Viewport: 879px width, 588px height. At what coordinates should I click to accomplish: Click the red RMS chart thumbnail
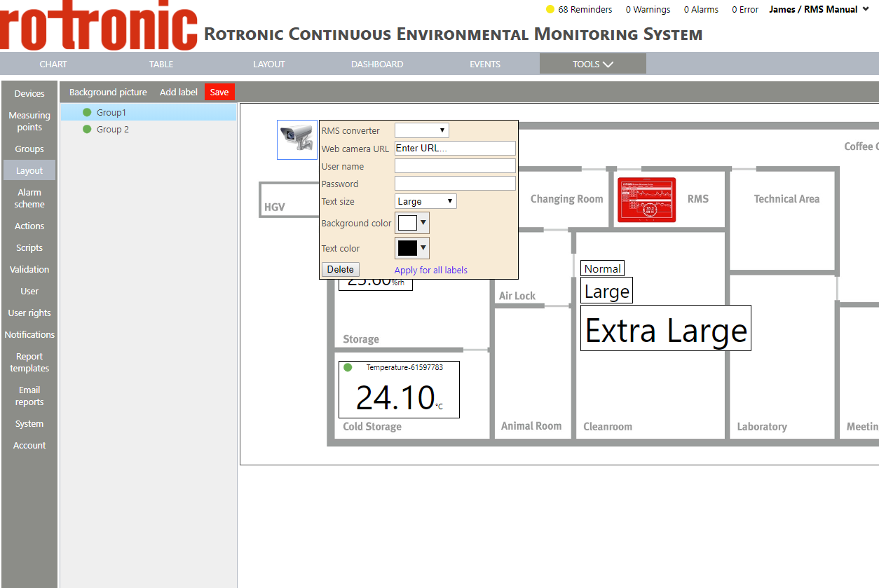[x=646, y=200]
